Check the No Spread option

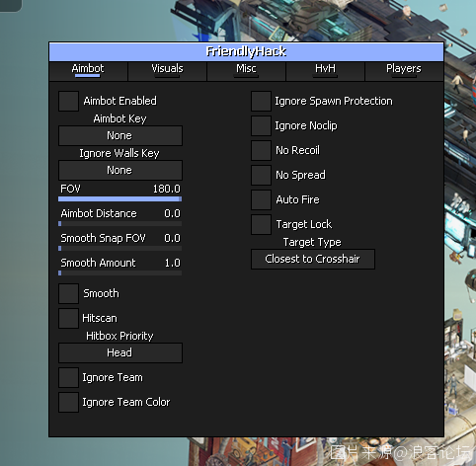(261, 175)
